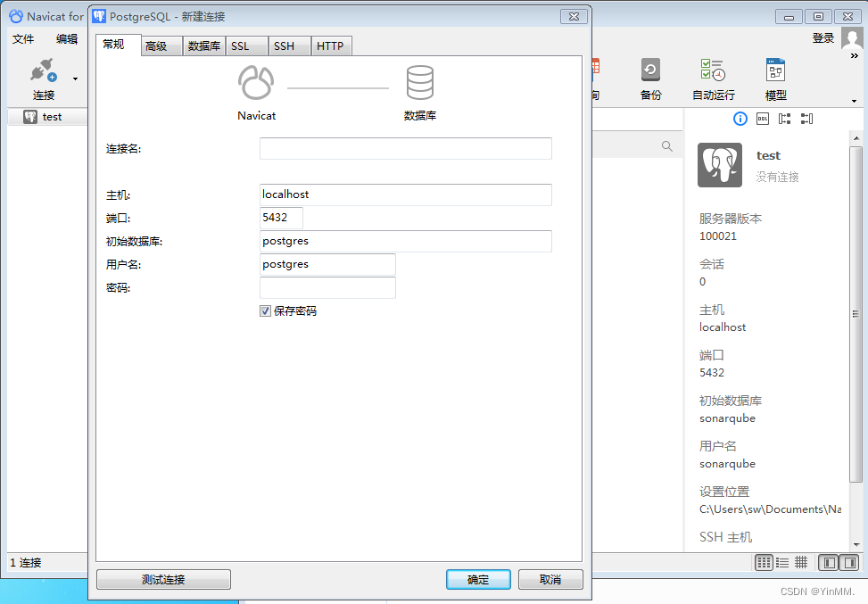Click the 取消 button
The image size is (868, 604).
(550, 580)
